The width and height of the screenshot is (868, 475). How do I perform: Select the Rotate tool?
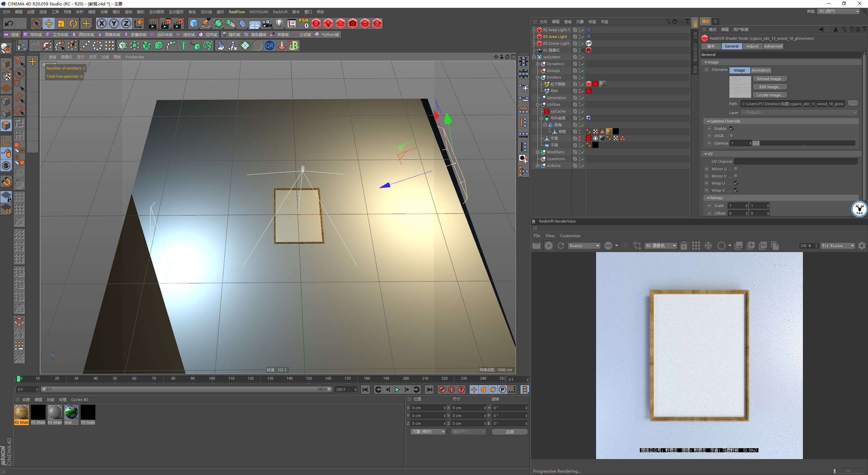click(x=73, y=23)
